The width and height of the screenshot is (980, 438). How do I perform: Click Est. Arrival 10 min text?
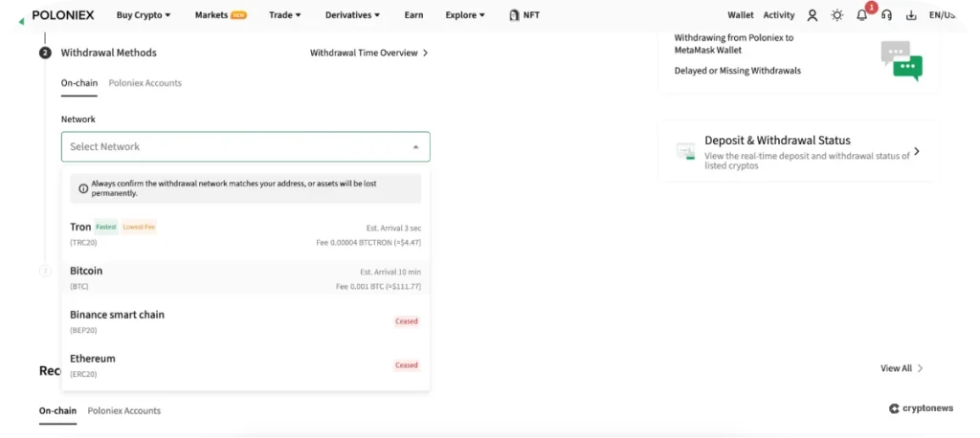[390, 273]
